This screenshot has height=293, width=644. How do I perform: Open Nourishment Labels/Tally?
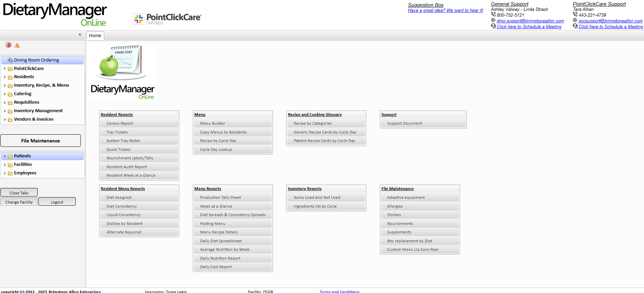(x=139, y=158)
